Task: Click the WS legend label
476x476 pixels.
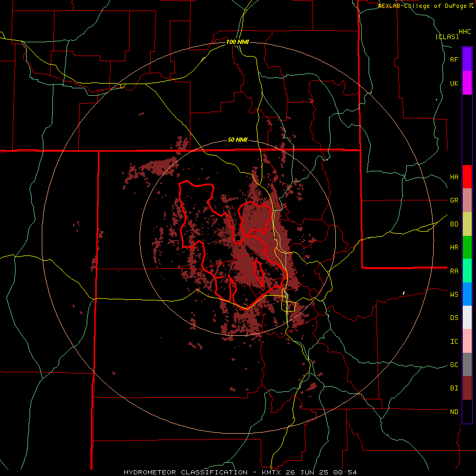Action: [454, 295]
